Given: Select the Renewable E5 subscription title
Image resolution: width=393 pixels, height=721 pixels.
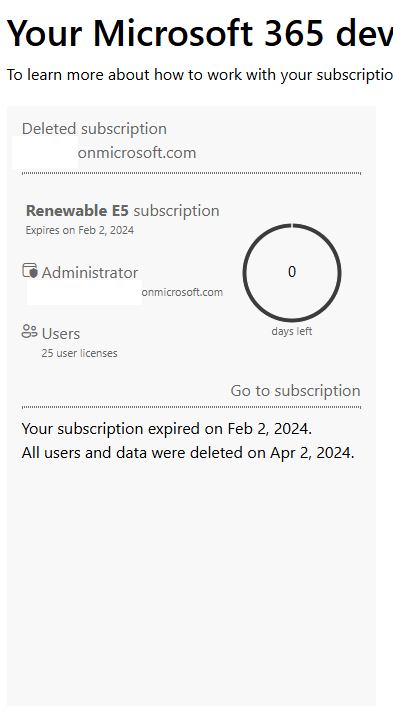Looking at the screenshot, I should click(122, 211).
